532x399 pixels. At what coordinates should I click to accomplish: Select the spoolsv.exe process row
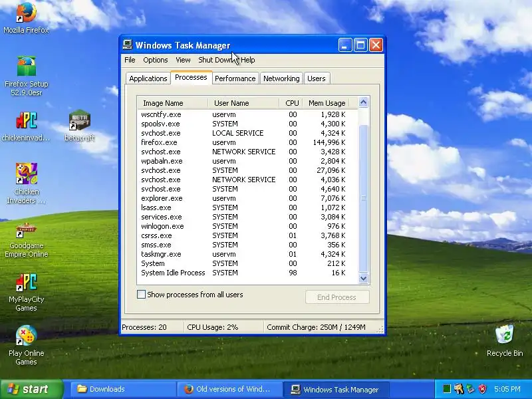coord(247,124)
